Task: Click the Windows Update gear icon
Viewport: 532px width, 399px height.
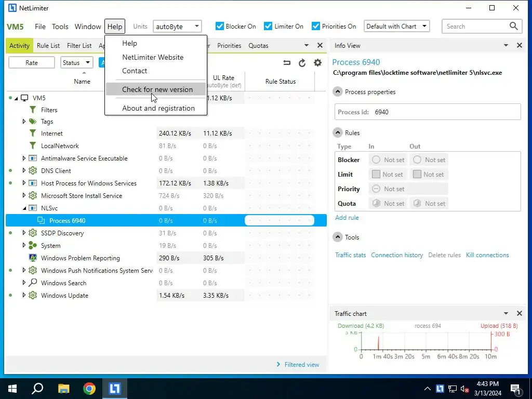Action: [33, 295]
